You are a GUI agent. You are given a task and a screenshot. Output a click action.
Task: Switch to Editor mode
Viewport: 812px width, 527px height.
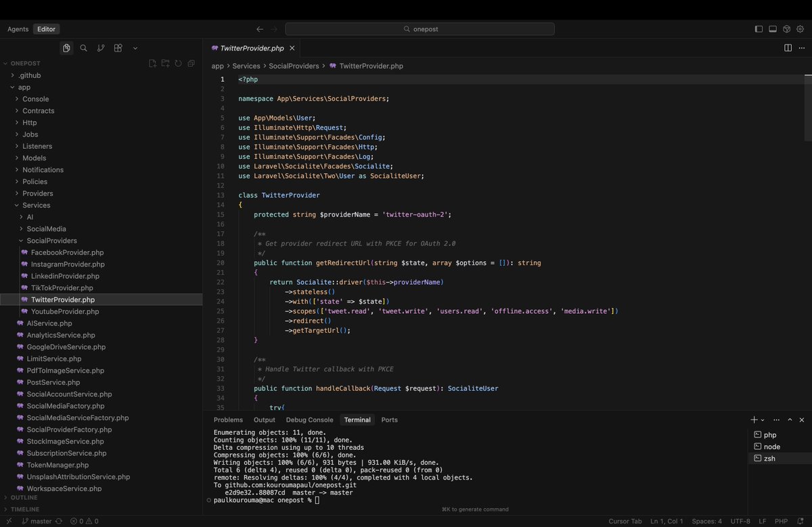(x=47, y=29)
